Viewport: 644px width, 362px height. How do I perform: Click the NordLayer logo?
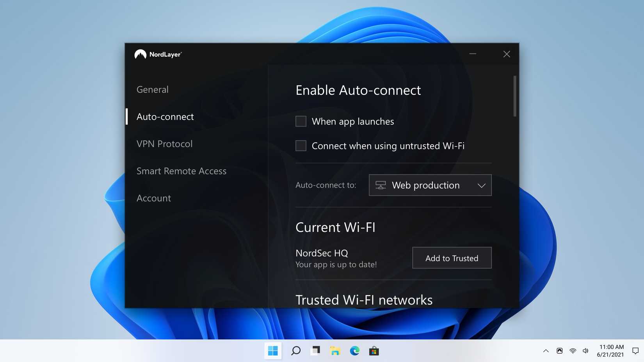(x=158, y=54)
